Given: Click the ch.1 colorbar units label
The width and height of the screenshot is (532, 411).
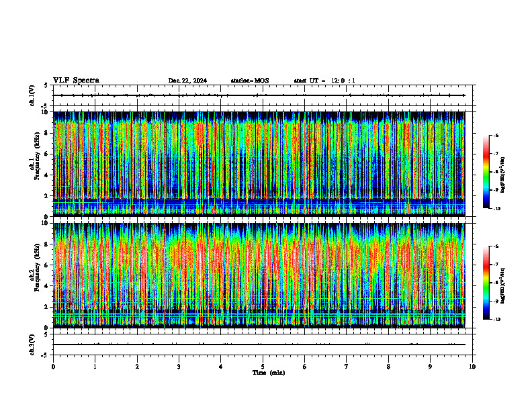Looking at the screenshot, I should pos(503,175).
